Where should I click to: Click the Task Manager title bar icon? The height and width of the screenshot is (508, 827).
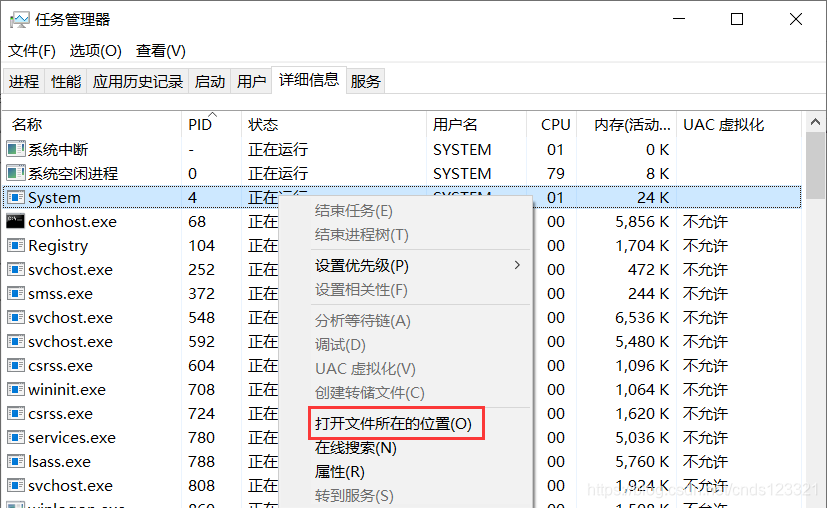click(x=20, y=20)
